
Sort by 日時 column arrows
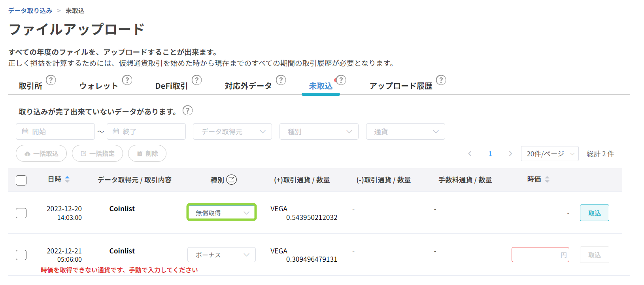[67, 179]
